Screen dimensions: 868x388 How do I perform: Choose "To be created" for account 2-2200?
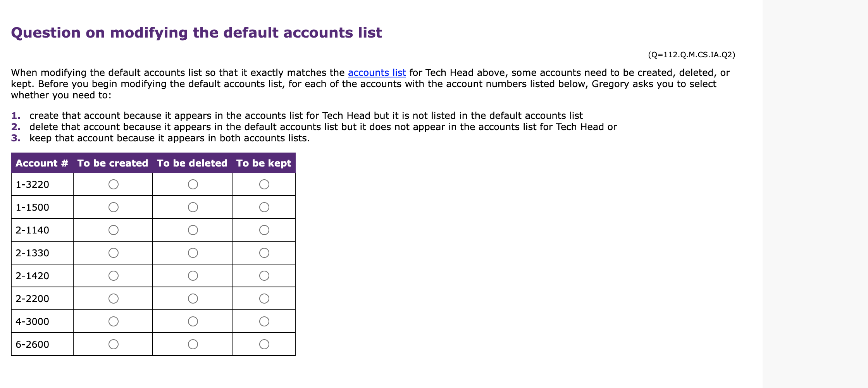click(113, 299)
